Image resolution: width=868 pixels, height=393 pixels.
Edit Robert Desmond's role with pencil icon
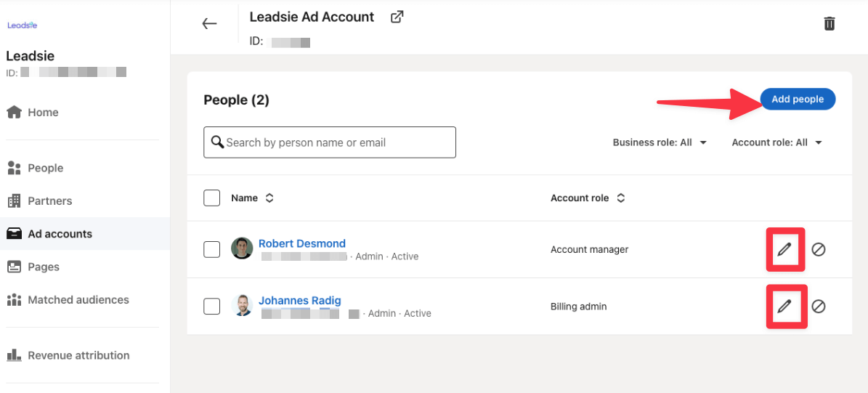click(784, 250)
